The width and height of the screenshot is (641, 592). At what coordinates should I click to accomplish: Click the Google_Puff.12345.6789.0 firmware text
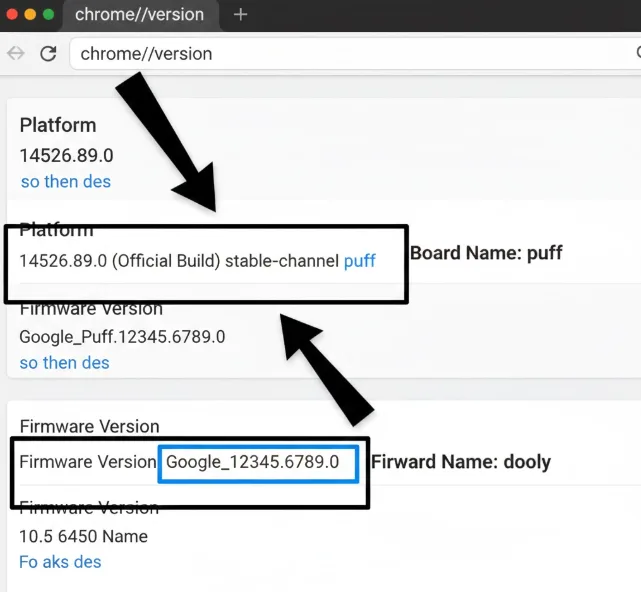[x=122, y=337]
